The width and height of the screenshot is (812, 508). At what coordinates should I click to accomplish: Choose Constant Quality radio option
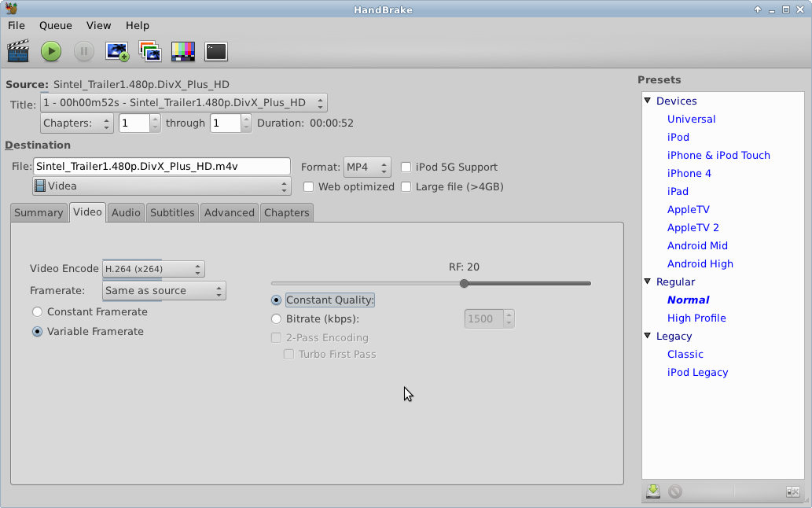(x=277, y=300)
